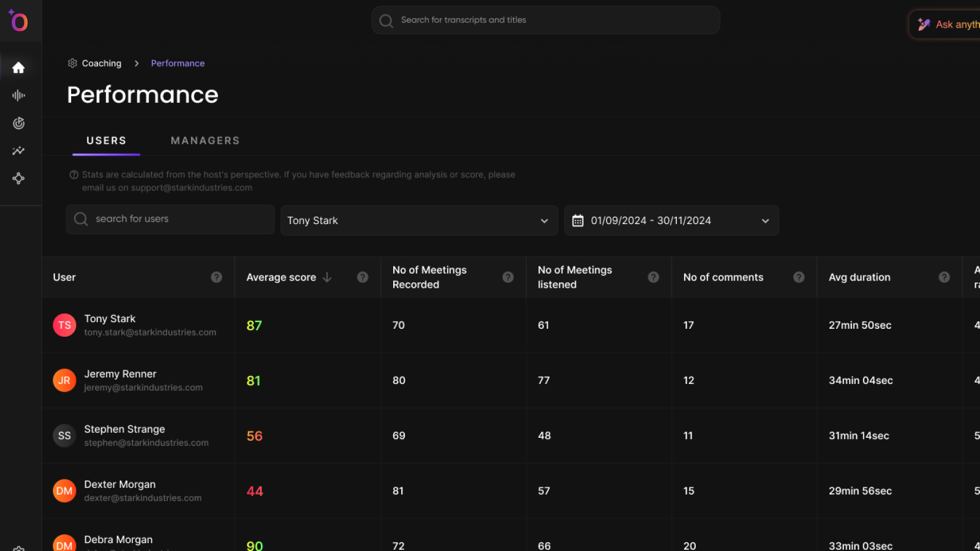Click help icon next to Avg duration
The height and width of the screenshot is (551, 980).
(x=944, y=277)
